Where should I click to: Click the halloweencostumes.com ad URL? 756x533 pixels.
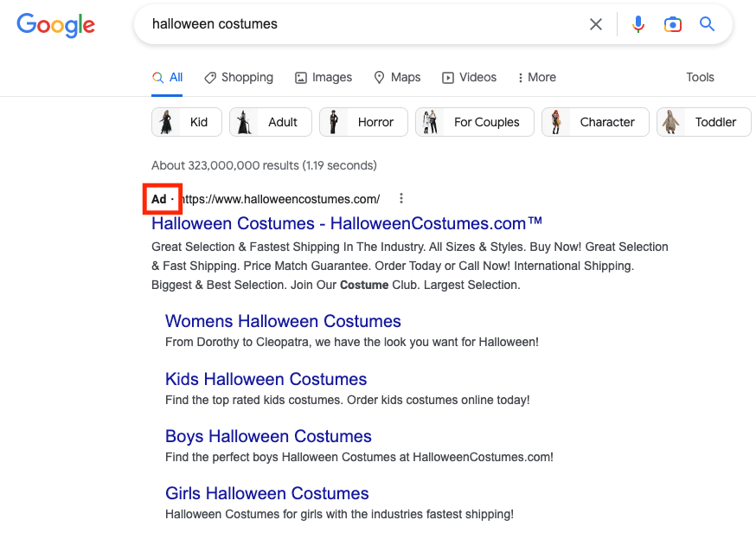point(279,199)
